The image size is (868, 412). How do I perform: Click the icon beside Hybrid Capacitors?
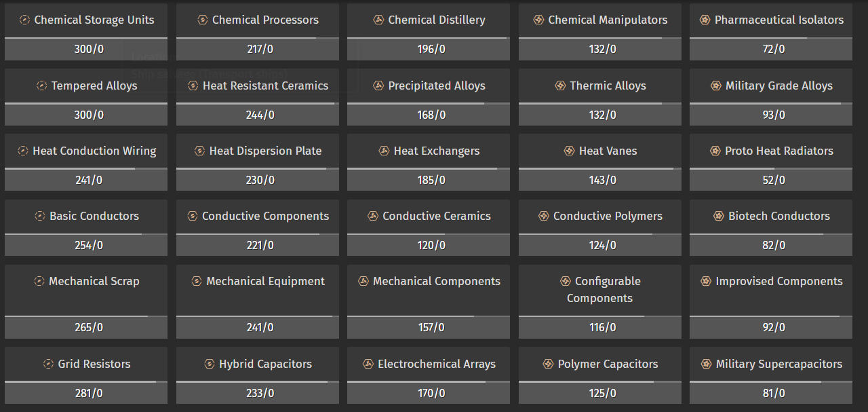click(x=210, y=364)
